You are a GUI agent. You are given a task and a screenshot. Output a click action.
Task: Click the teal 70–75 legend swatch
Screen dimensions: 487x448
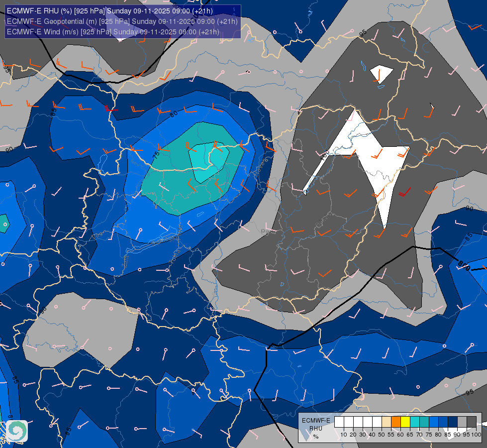click(x=424, y=422)
